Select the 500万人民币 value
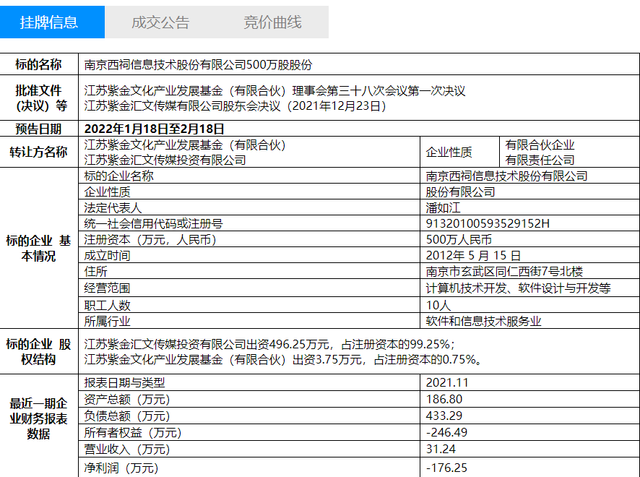This screenshot has width=640, height=477. click(x=459, y=240)
